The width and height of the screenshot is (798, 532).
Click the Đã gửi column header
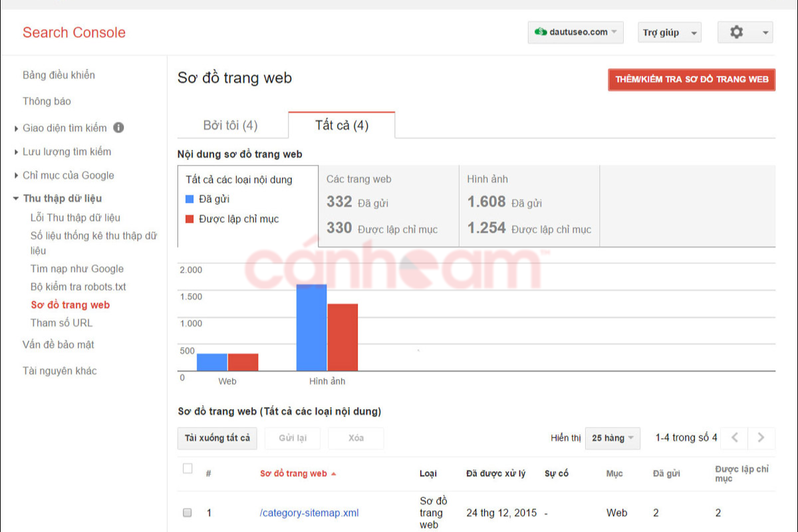coord(666,473)
